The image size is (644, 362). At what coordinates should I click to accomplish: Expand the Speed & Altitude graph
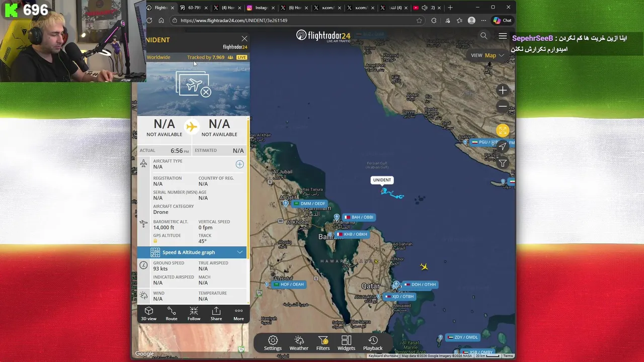tap(192, 252)
